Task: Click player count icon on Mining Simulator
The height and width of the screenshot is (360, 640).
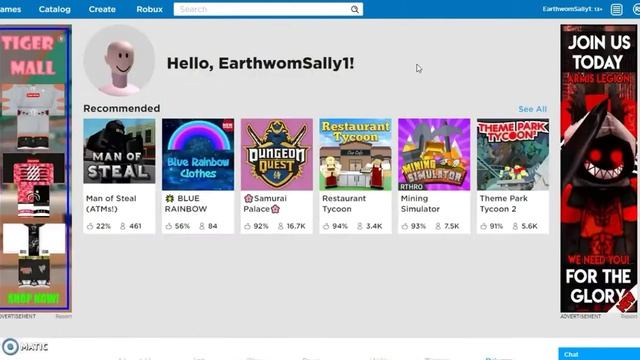Action: point(438,226)
